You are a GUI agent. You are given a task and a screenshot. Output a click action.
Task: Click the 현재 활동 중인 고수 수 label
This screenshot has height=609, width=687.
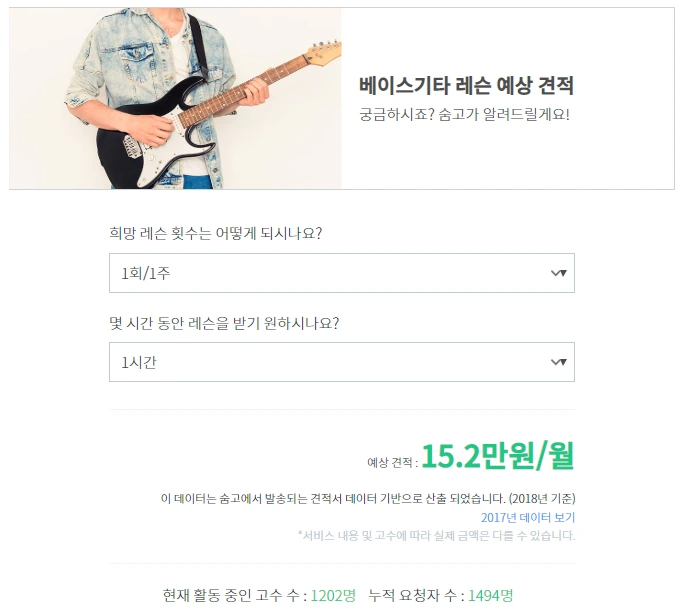click(235, 595)
